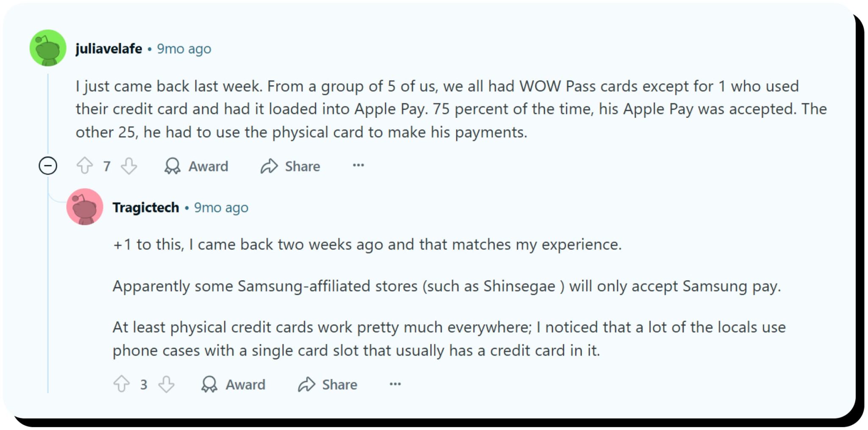The height and width of the screenshot is (430, 868).
Task: Downvote Tragictech's reply
Action: tap(167, 385)
